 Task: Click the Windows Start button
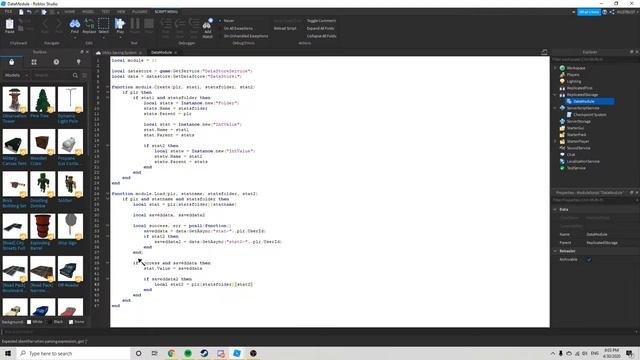(x=8, y=353)
